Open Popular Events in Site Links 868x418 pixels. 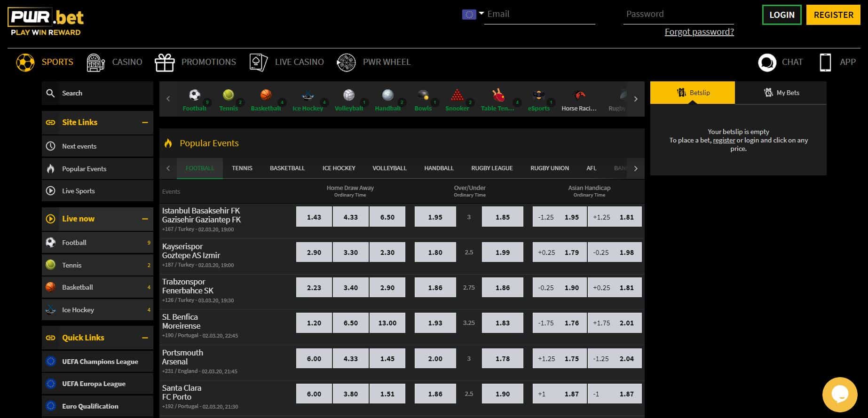(x=97, y=169)
